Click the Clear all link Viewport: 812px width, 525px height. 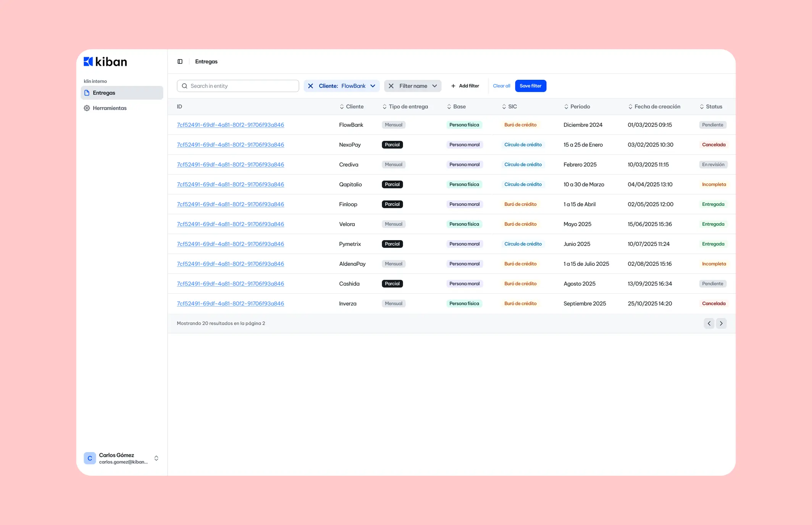[501, 86]
